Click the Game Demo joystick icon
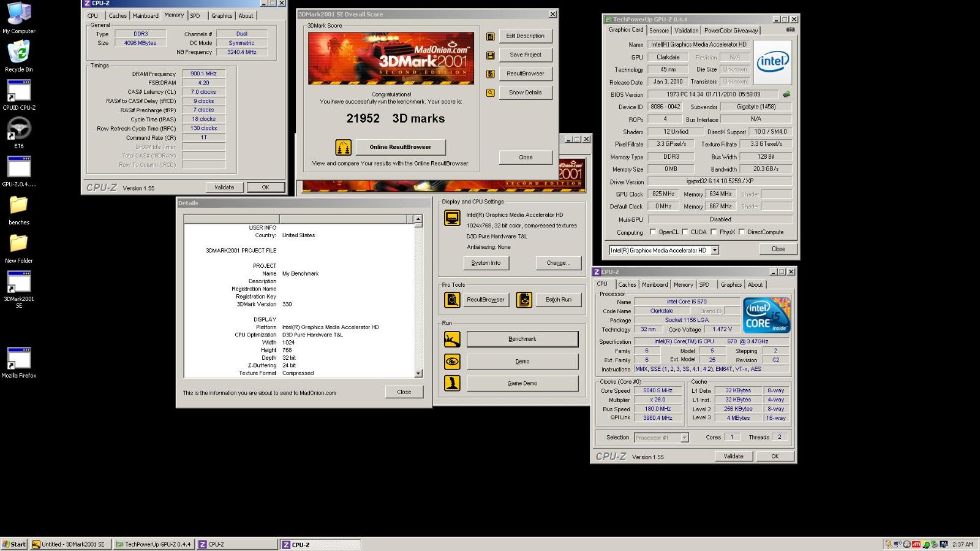This screenshot has height=551, width=980. (452, 384)
